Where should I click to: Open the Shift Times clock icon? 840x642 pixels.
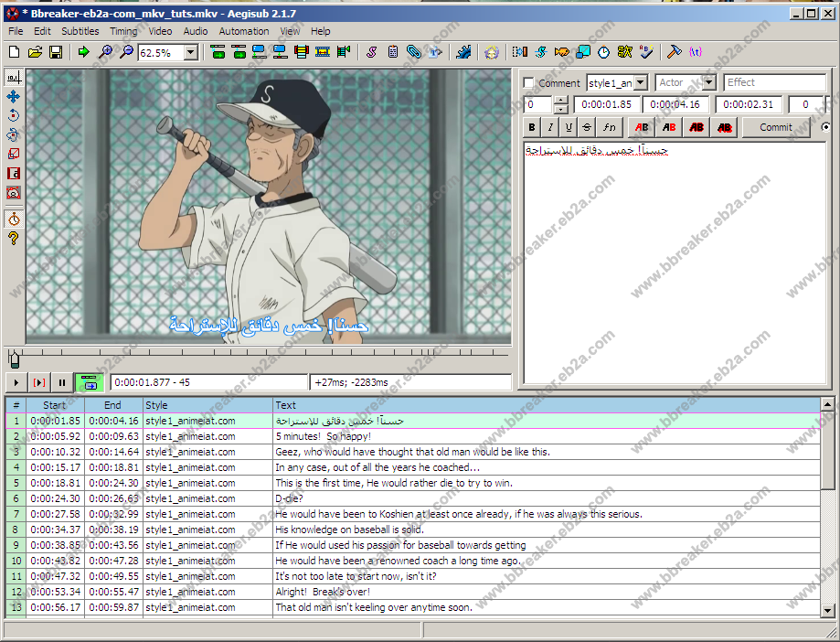604,52
